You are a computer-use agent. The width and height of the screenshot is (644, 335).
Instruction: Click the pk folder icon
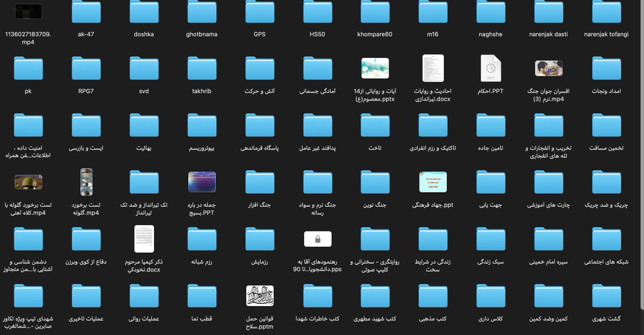point(28,68)
